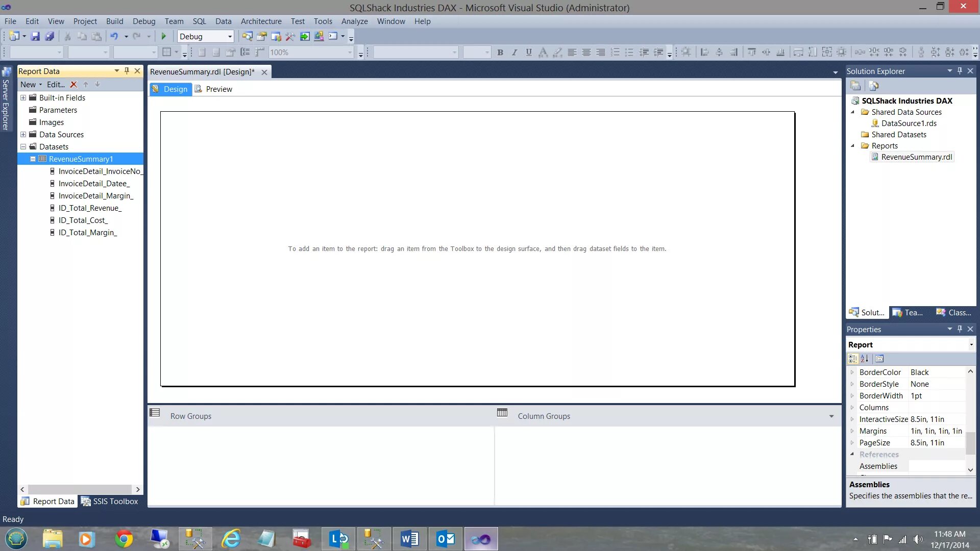Click the Report Data horizontal scrollbar track

[x=80, y=489]
